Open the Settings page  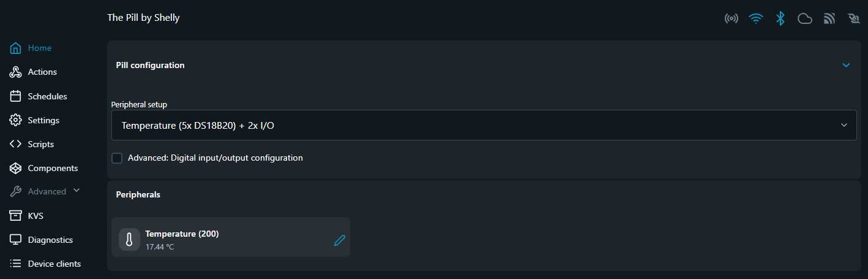pos(43,120)
